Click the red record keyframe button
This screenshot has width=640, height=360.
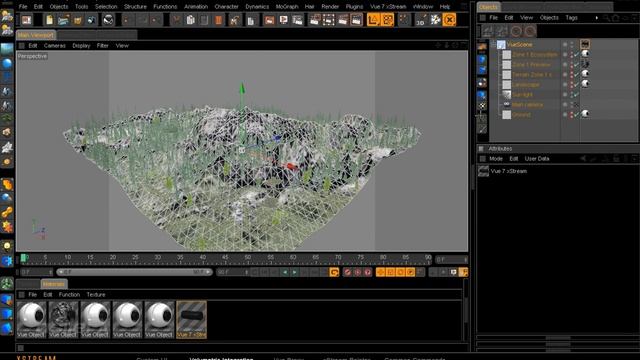347,272
